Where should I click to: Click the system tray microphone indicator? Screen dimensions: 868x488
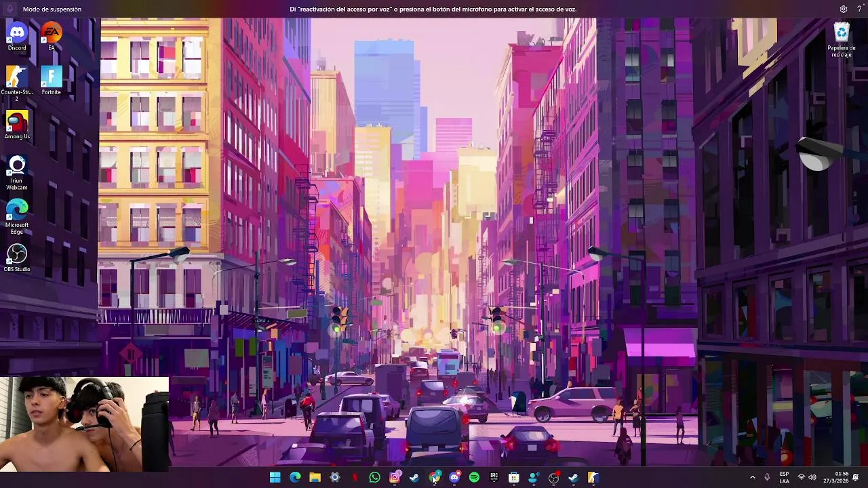767,478
